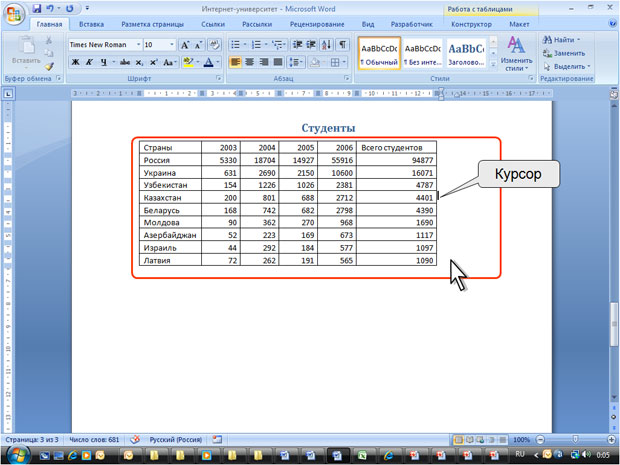The width and height of the screenshot is (620, 465).
Task: Click the proofing errors status icon
Action: pos(135,439)
